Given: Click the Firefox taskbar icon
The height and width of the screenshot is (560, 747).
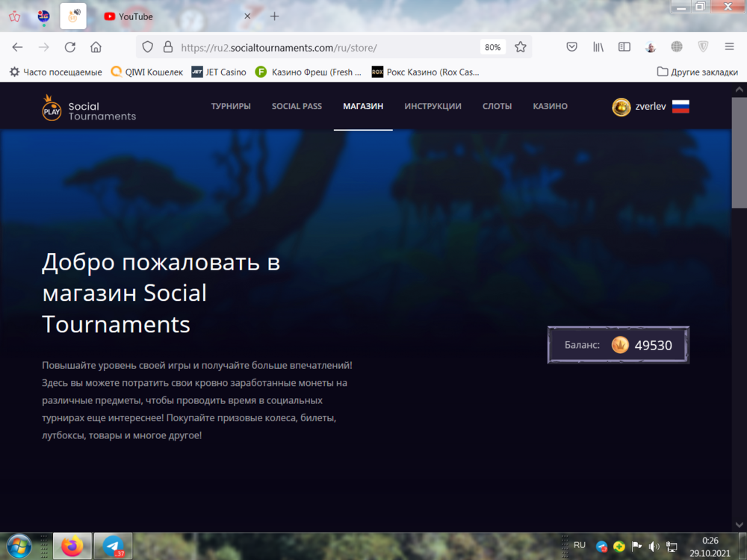Looking at the screenshot, I should [72, 546].
